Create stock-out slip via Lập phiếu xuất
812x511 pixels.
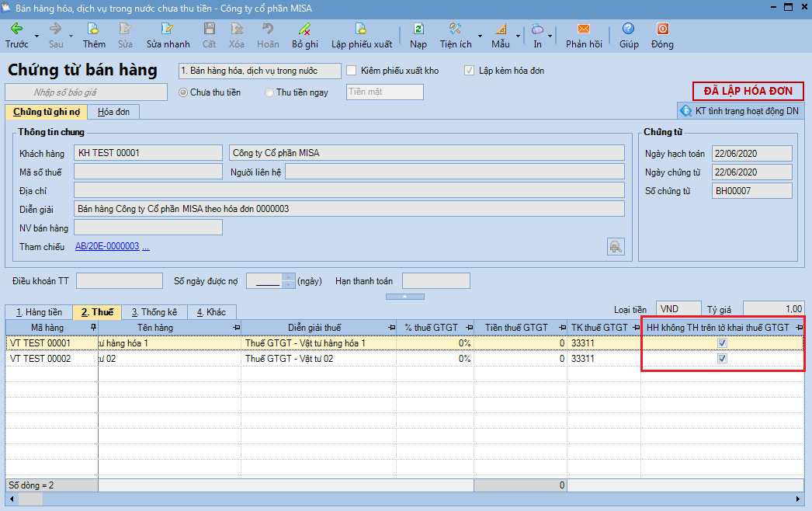pyautogui.click(x=362, y=36)
